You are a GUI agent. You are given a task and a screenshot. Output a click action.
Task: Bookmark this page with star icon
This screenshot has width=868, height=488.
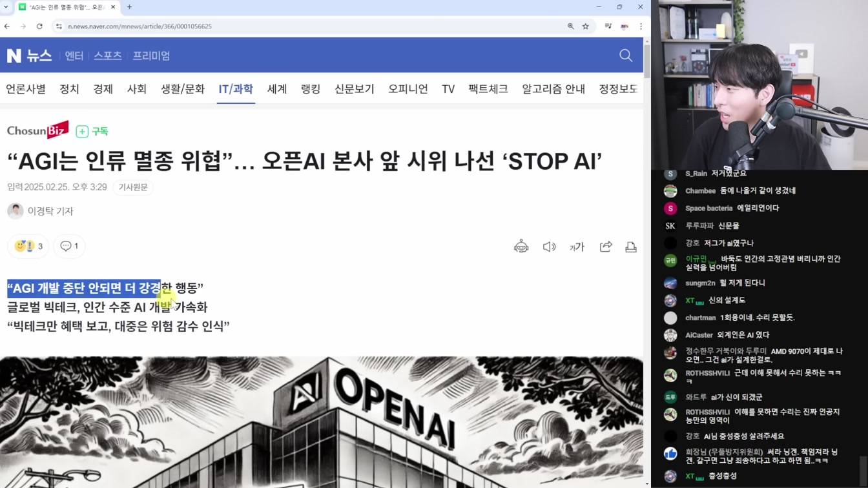586,26
